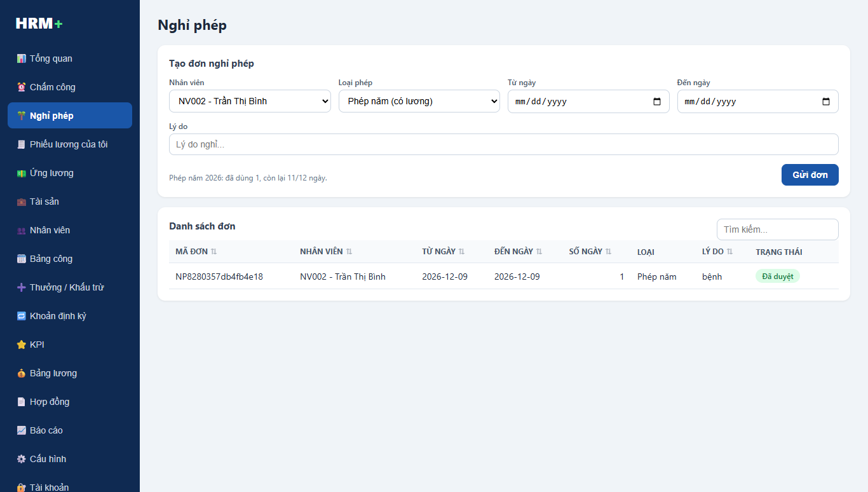868x492 pixels.
Task: Click the Bảng lương money bag icon
Action: point(22,373)
